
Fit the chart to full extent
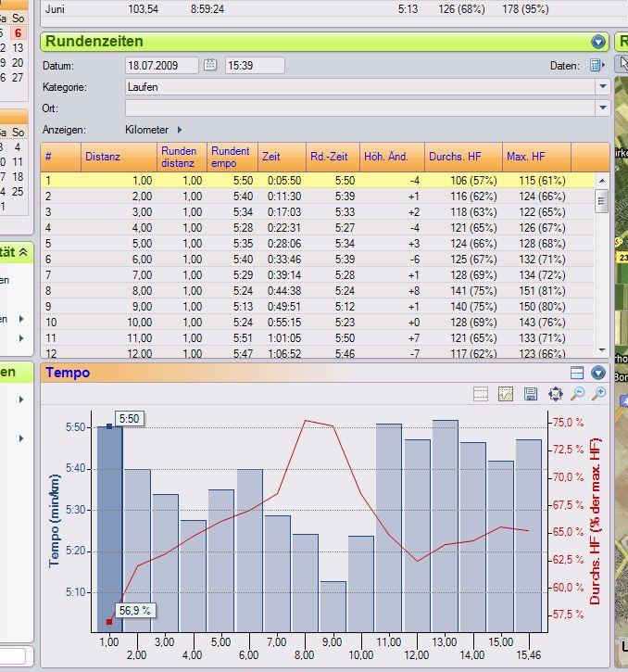click(x=556, y=393)
